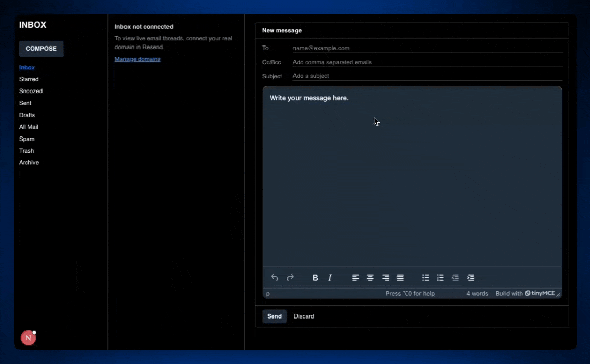The height and width of the screenshot is (364, 590).
Task: Select the Drafts folder
Action: 27,115
